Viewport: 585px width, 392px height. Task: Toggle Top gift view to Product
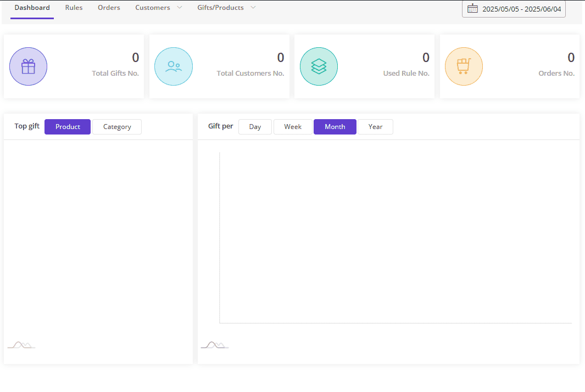click(68, 127)
